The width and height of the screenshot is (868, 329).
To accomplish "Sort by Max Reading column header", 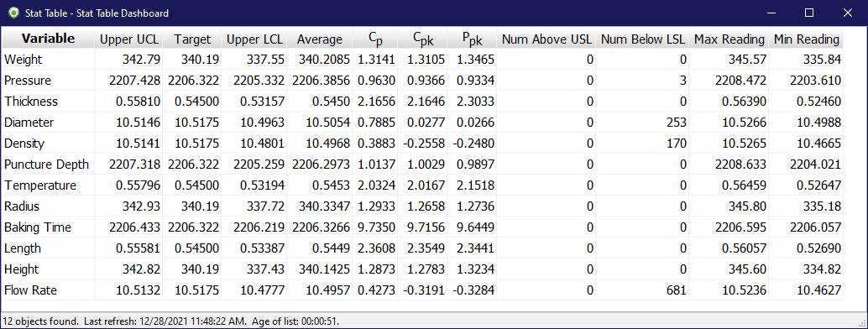I will pyautogui.click(x=729, y=39).
